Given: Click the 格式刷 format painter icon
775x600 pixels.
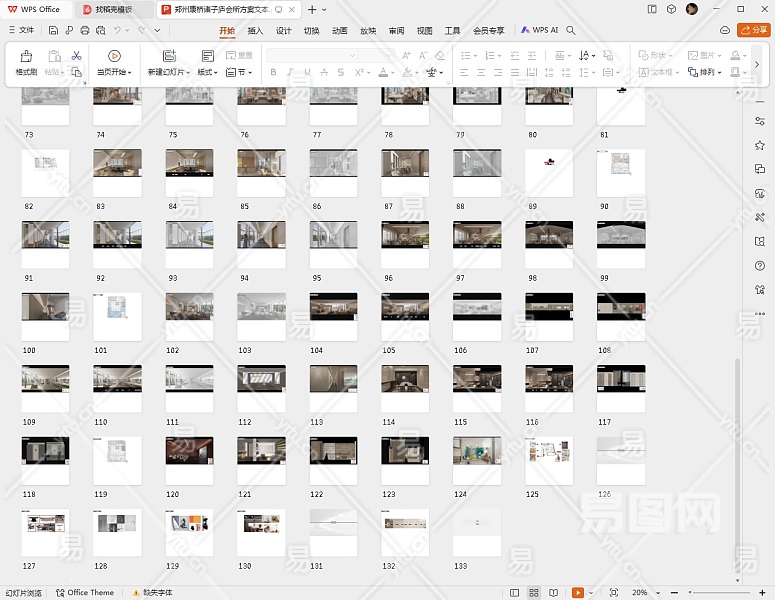Looking at the screenshot, I should click(26, 57).
